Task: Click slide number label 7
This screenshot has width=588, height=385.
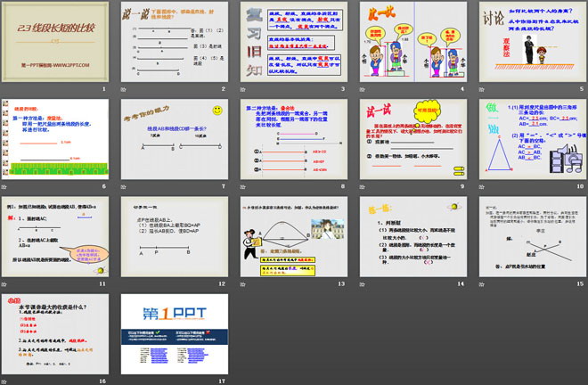Action: [x=223, y=186]
